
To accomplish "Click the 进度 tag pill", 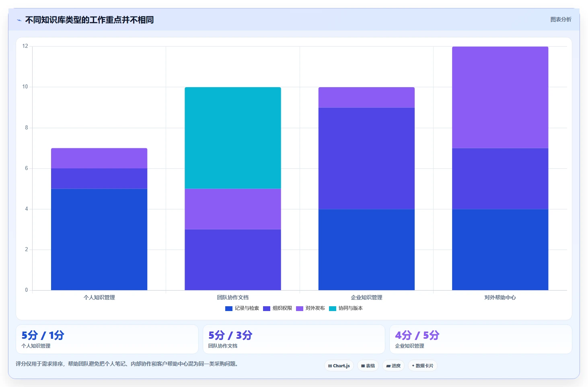I will click(x=393, y=366).
